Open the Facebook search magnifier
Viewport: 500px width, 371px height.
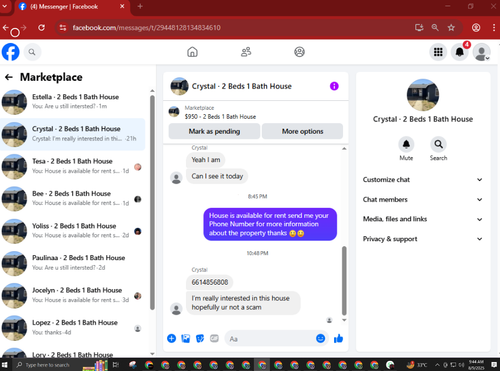32,52
